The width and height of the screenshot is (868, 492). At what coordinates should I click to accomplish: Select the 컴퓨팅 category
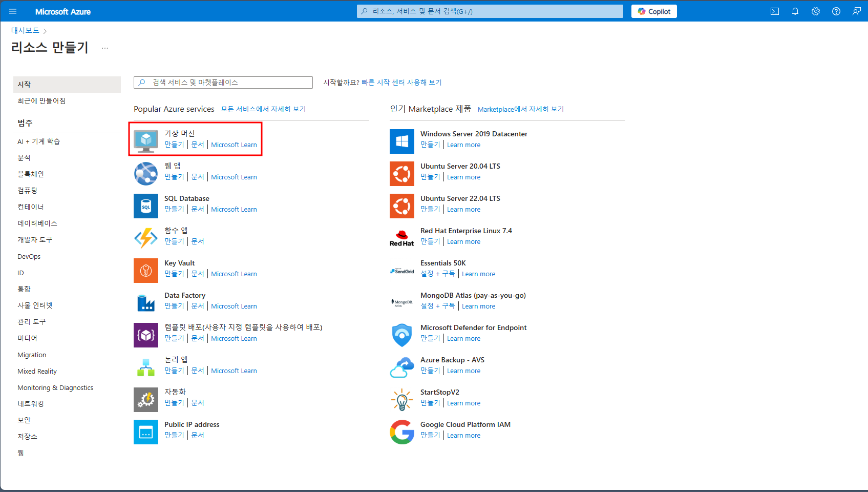click(x=28, y=191)
